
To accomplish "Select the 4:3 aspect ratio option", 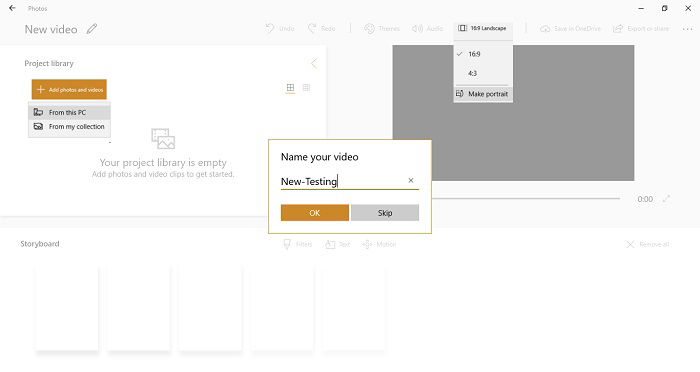I will 483,73.
